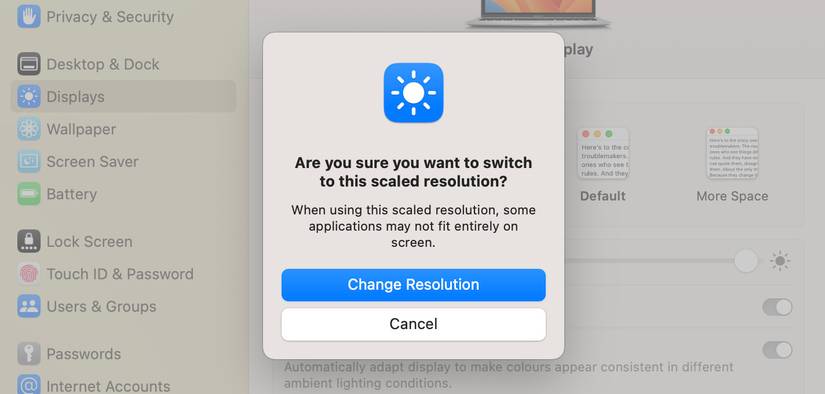Click the green Battery icon

(x=28, y=194)
